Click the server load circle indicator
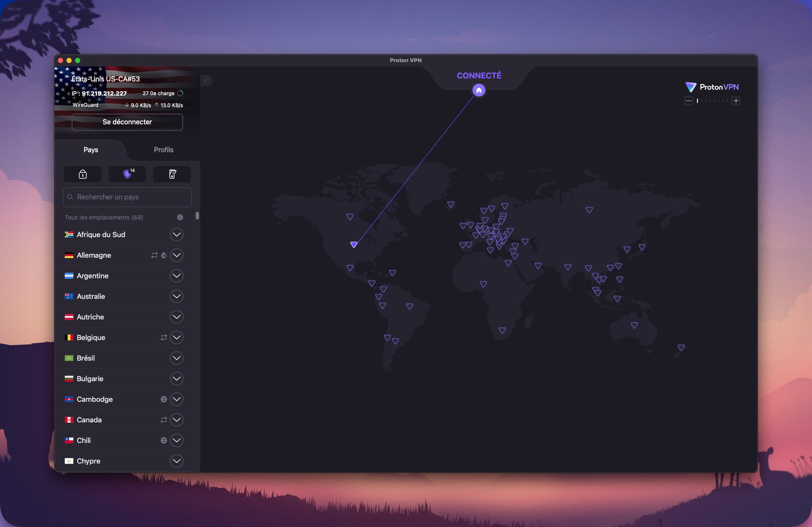Viewport: 812px width, 527px height. click(x=180, y=93)
